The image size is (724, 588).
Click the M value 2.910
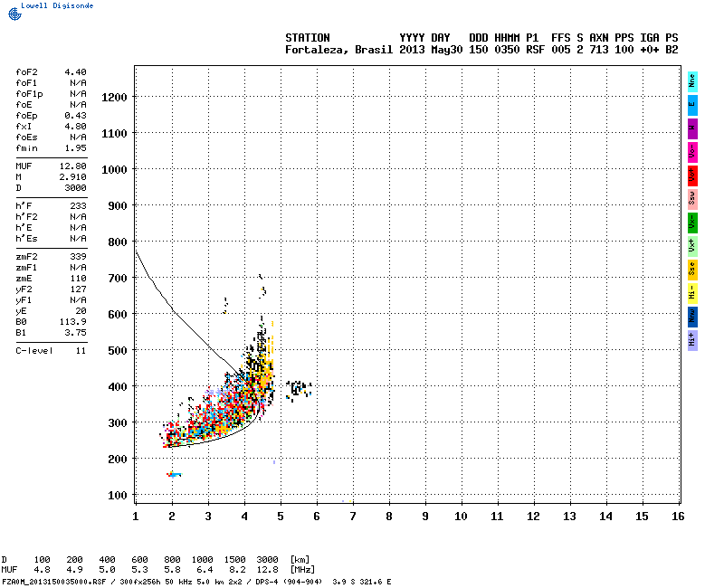coord(73,177)
